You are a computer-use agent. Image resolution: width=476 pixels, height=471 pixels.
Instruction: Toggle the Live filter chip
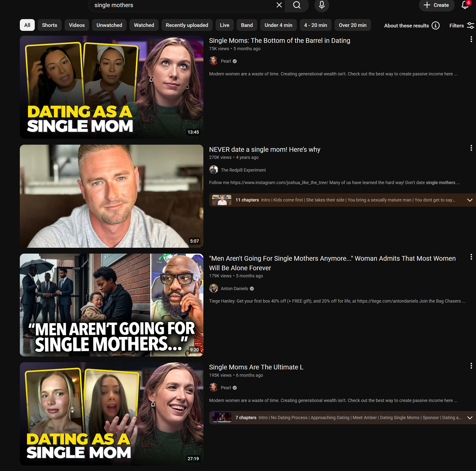pos(224,25)
